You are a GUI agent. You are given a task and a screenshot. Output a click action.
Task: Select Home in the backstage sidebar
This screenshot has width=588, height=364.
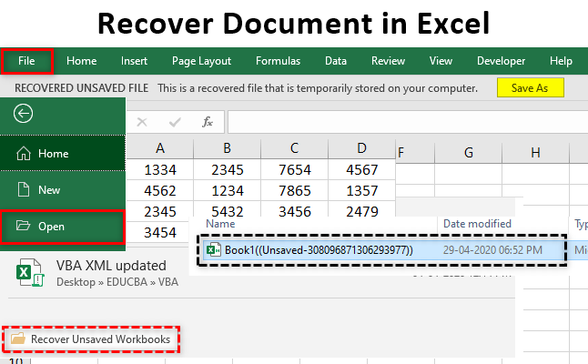coord(63,153)
